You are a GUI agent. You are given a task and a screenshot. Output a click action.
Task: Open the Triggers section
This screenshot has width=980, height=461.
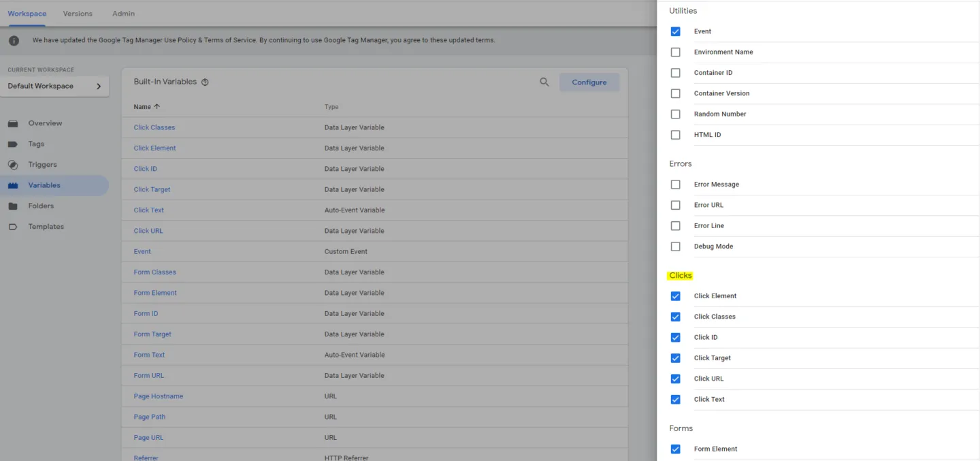pos(44,164)
